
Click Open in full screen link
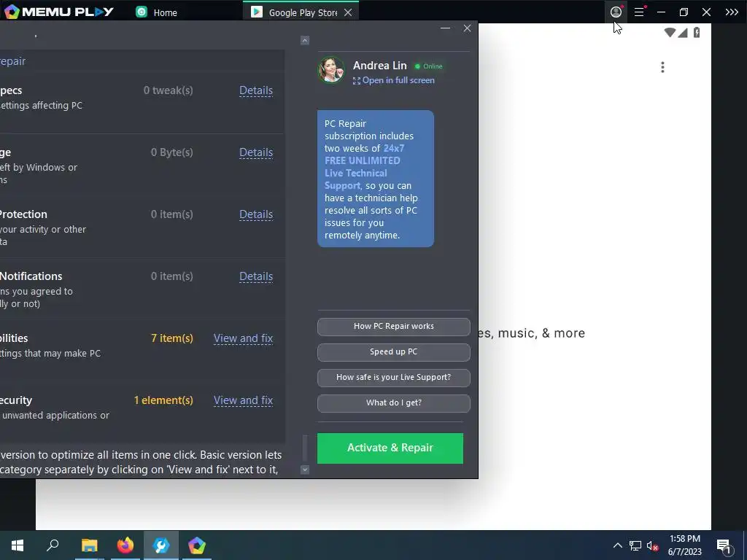[393, 80]
